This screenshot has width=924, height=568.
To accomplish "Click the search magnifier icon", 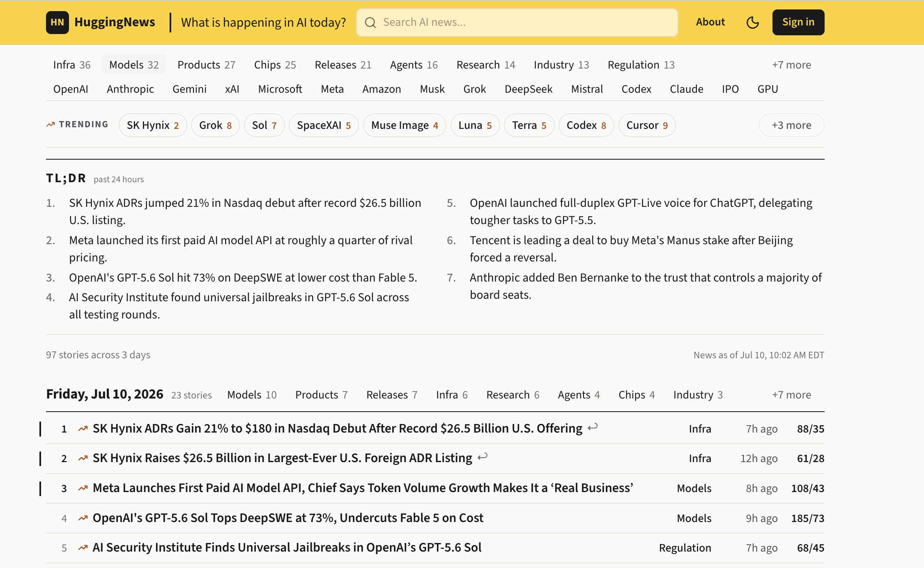I will [370, 23].
